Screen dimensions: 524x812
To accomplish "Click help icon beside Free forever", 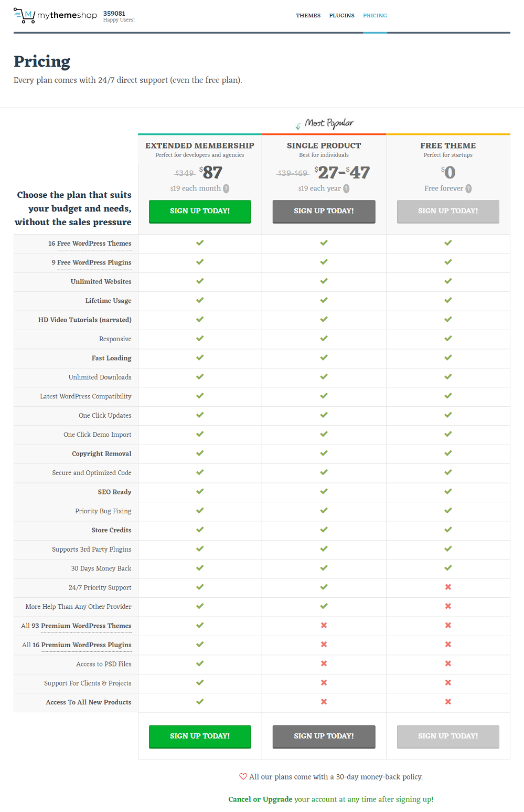I will pos(468,188).
